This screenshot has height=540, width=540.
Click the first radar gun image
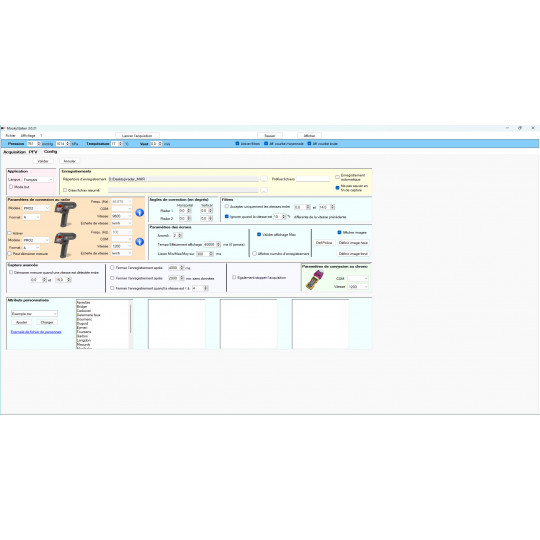click(x=65, y=214)
